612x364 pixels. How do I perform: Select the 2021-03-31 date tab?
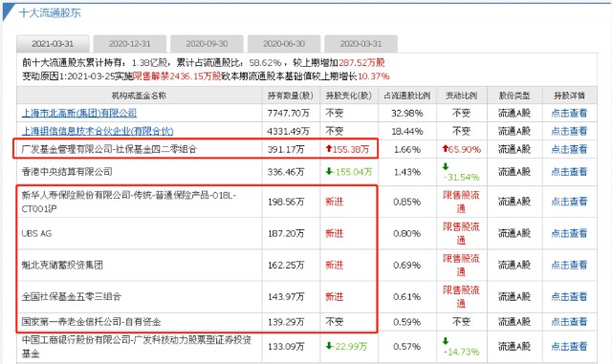(53, 44)
